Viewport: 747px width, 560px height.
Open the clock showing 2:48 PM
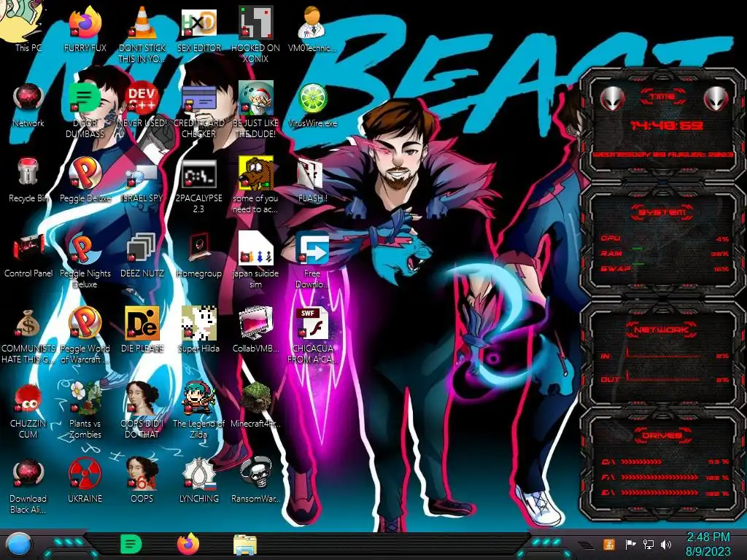coord(708,544)
